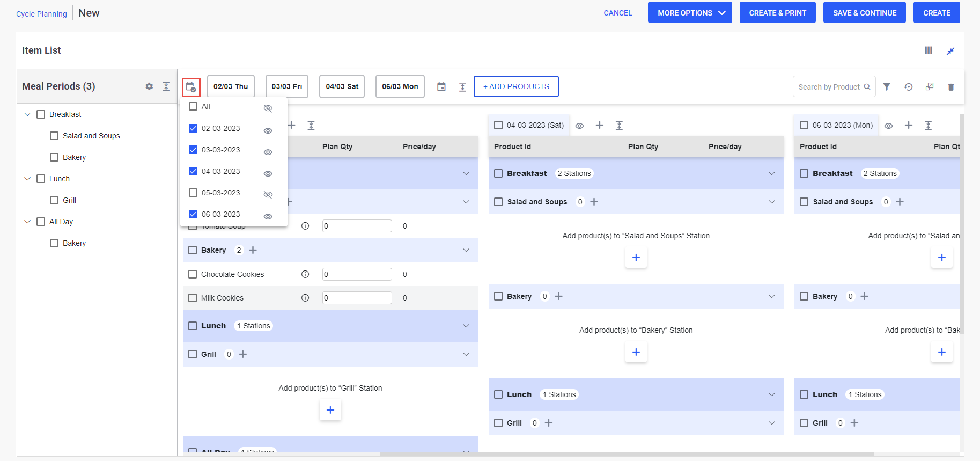Show hidden date 05-03-2023 via eye icon
980x461 pixels.
click(268, 194)
